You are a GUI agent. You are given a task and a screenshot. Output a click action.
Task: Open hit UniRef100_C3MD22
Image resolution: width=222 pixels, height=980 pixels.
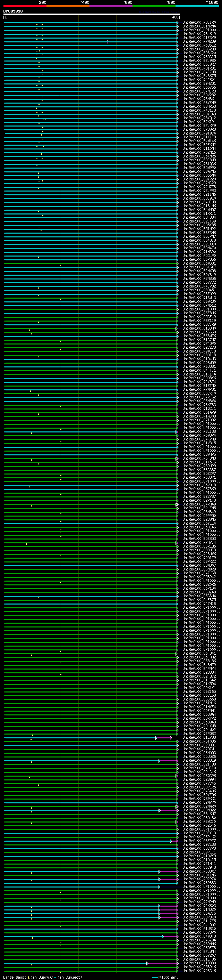pyautogui.click(x=199, y=810)
